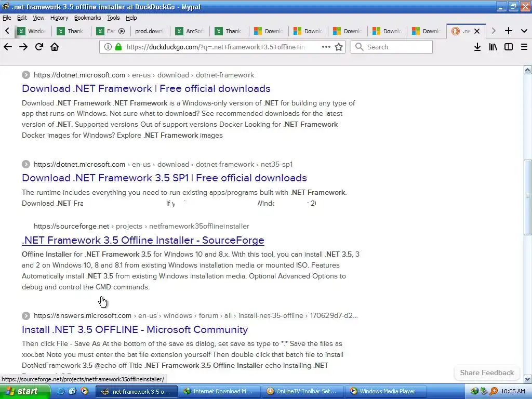
Task: Click the first green system tray icon
Action: [475, 391]
